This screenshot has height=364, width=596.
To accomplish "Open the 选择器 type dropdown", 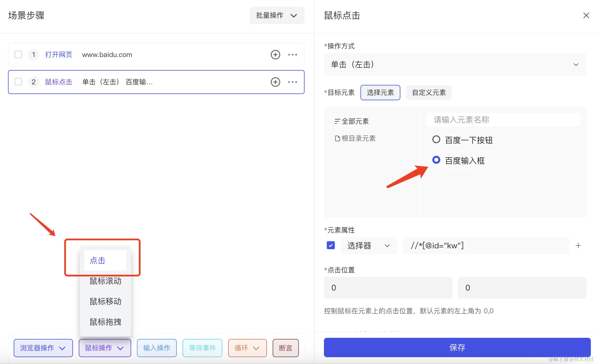I will pyautogui.click(x=368, y=246).
